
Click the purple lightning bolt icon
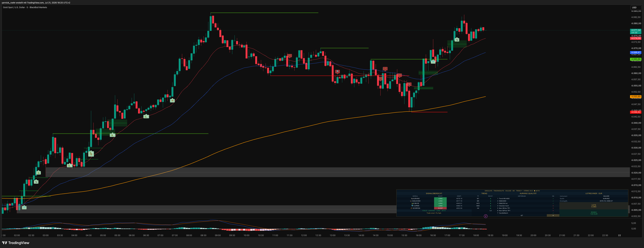point(486,216)
